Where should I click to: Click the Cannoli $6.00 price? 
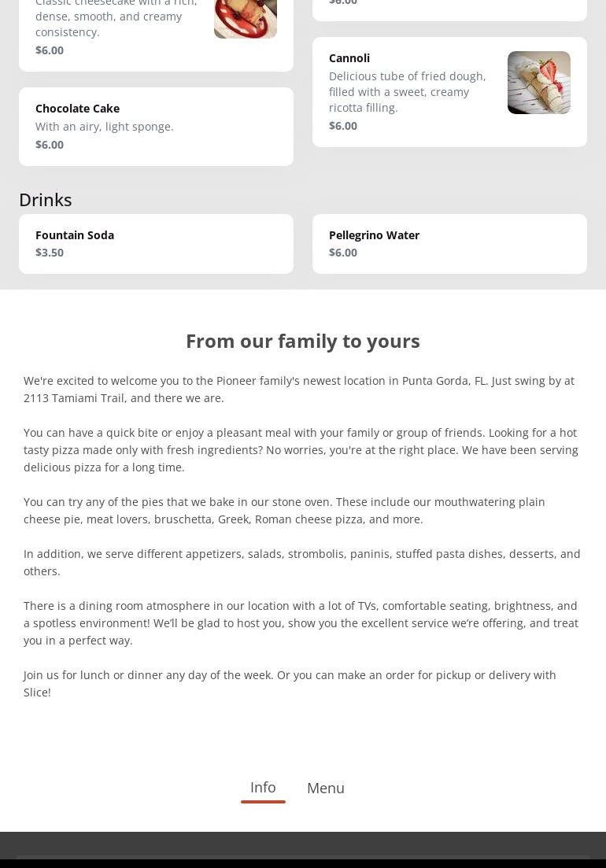tap(343, 126)
